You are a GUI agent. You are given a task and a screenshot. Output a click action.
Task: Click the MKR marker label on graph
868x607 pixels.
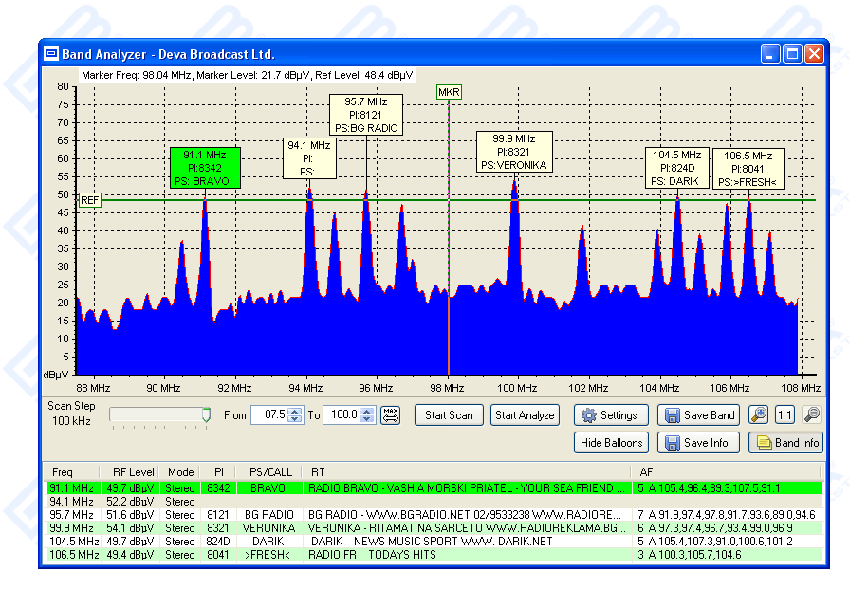click(449, 92)
